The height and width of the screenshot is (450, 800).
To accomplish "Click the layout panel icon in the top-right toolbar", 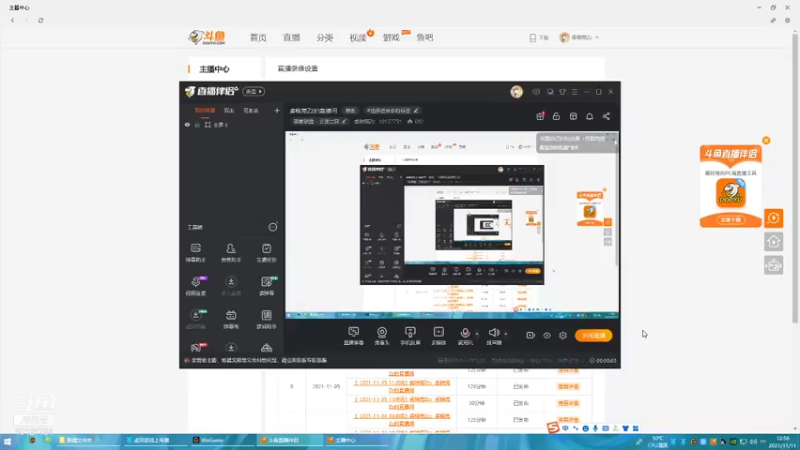I will (x=573, y=116).
